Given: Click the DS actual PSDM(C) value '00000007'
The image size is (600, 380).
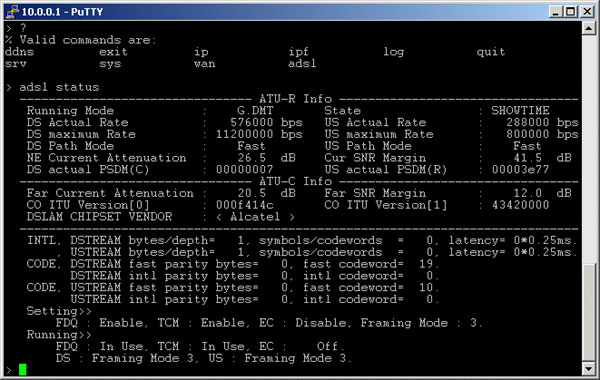Looking at the screenshot, I should [x=245, y=170].
